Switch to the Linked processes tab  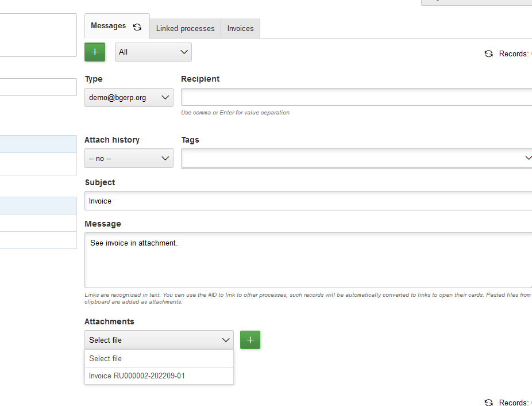(184, 28)
